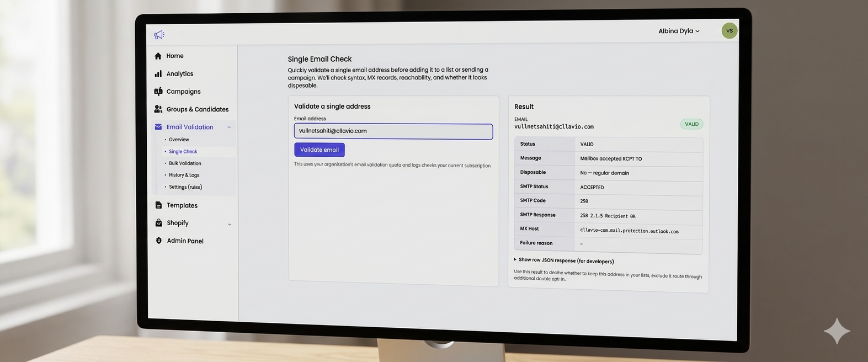Click the Failure reason row label

pyautogui.click(x=536, y=243)
